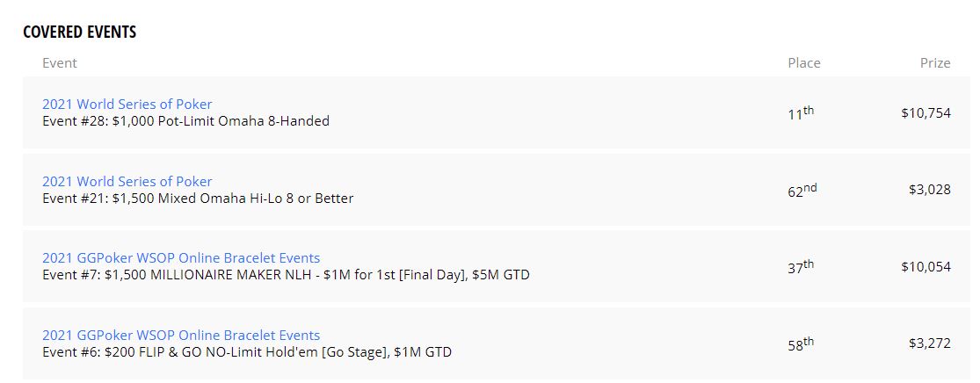Click the 11th place value

pyautogui.click(x=801, y=113)
